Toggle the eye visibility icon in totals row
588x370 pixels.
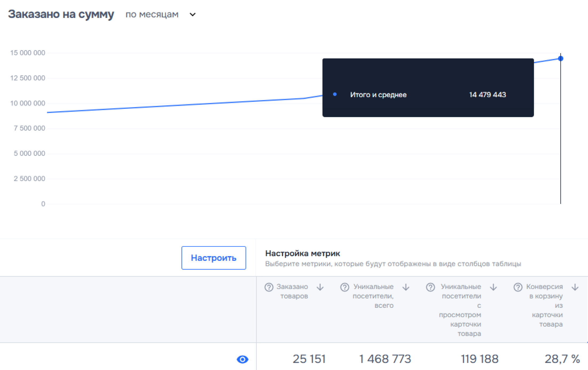pos(242,359)
